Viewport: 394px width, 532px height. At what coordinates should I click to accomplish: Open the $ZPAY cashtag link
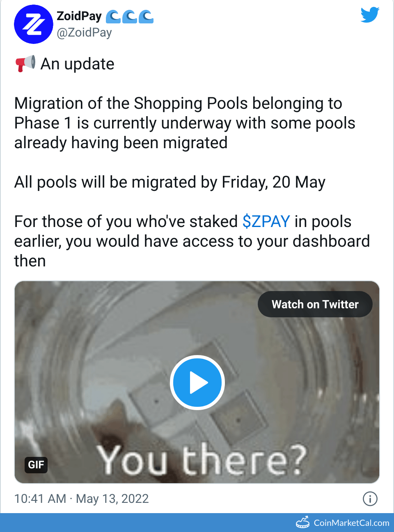tap(266, 222)
